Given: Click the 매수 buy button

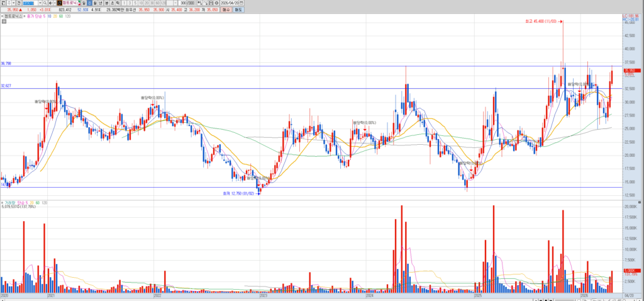Looking at the screenshot, I should point(226,10).
